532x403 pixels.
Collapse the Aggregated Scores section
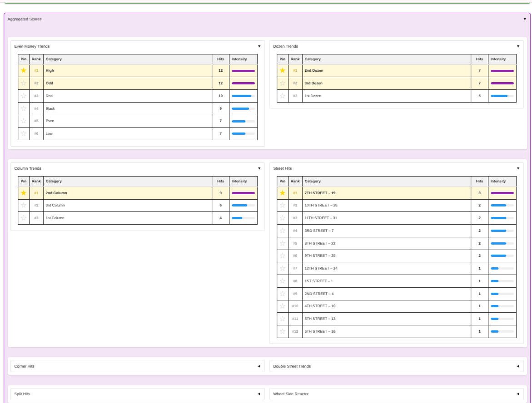coord(525,20)
